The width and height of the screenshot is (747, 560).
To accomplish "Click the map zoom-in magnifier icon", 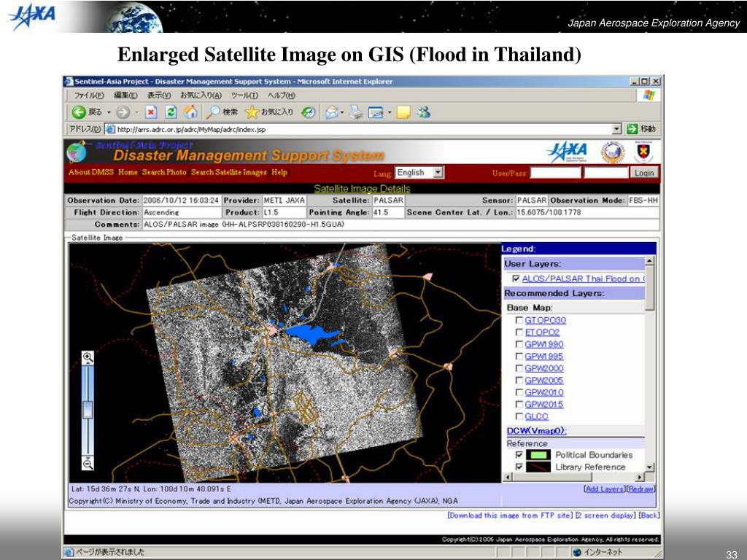I will pos(88,357).
